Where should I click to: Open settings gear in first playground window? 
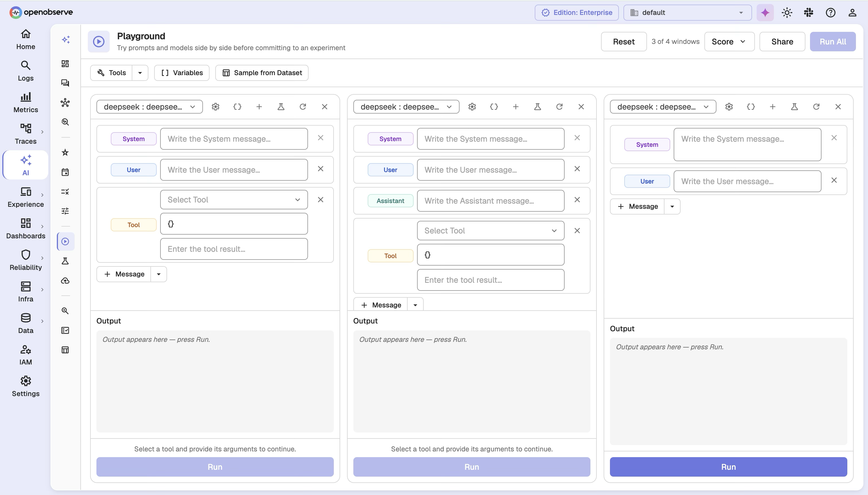[215, 107]
